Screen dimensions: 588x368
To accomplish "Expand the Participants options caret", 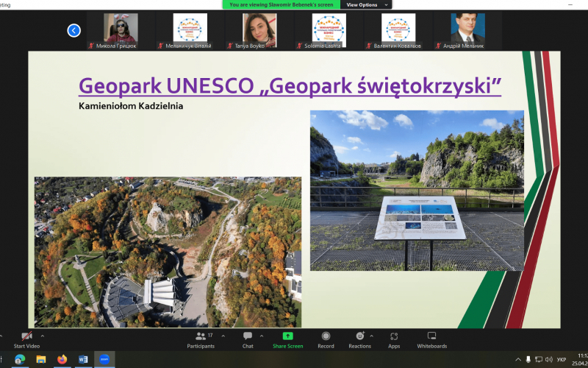I will click(x=223, y=336).
